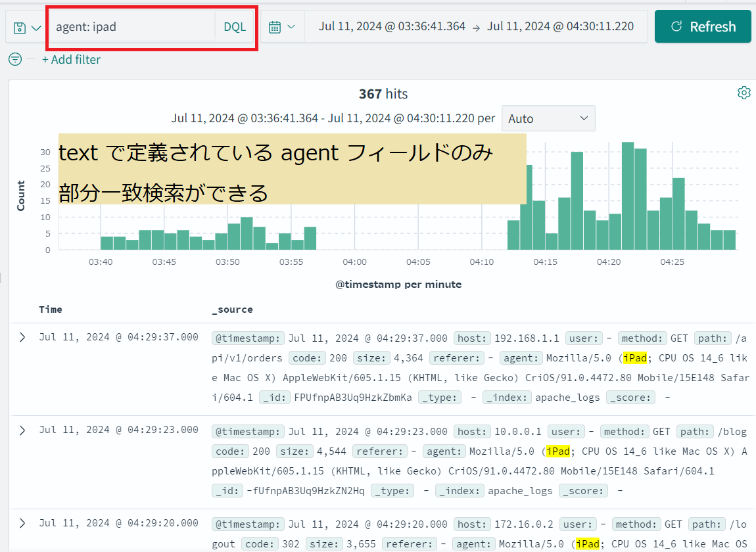Click the 03:50 axis tick label
Screen dimensions: 756x552
pyautogui.click(x=227, y=262)
